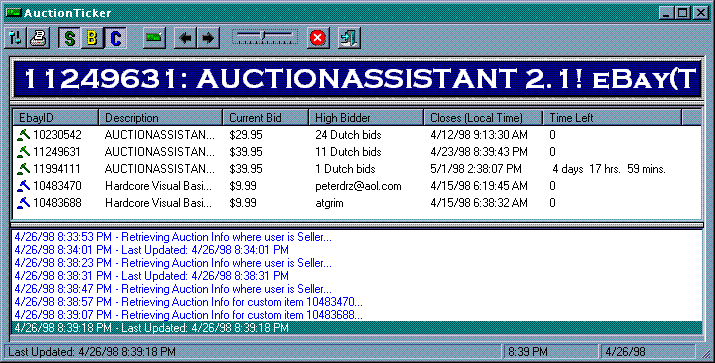Image resolution: width=715 pixels, height=363 pixels.
Task: Click the 24 Dutch bids cell
Action: pyautogui.click(x=348, y=135)
